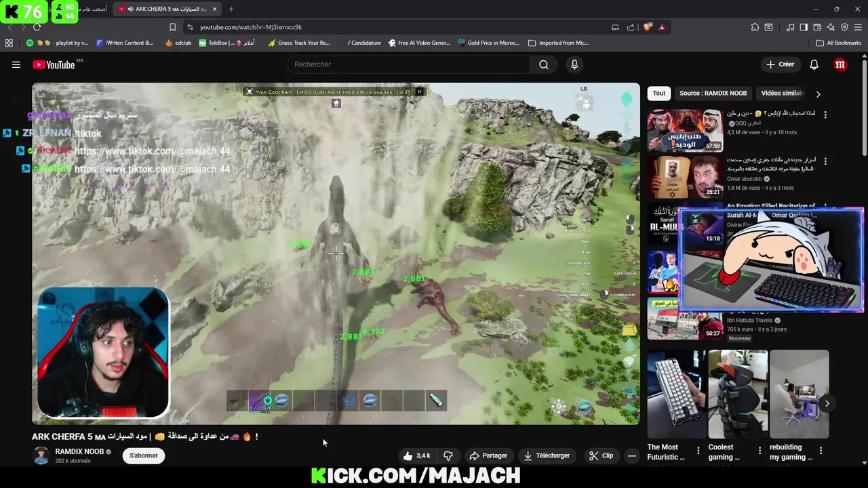The height and width of the screenshot is (488, 868).
Task: Click the S'abonner subscribe button
Action: (144, 455)
